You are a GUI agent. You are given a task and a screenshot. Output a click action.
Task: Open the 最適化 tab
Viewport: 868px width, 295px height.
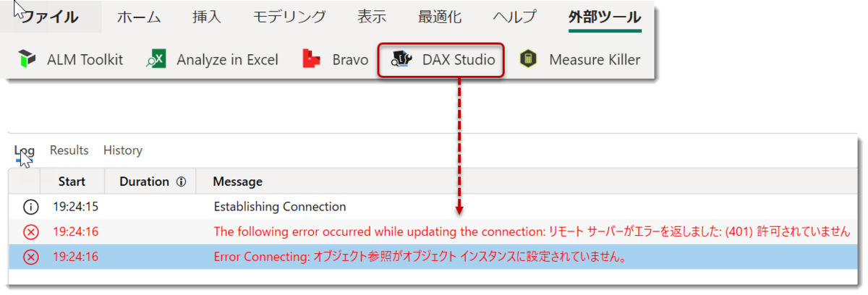coord(440,17)
